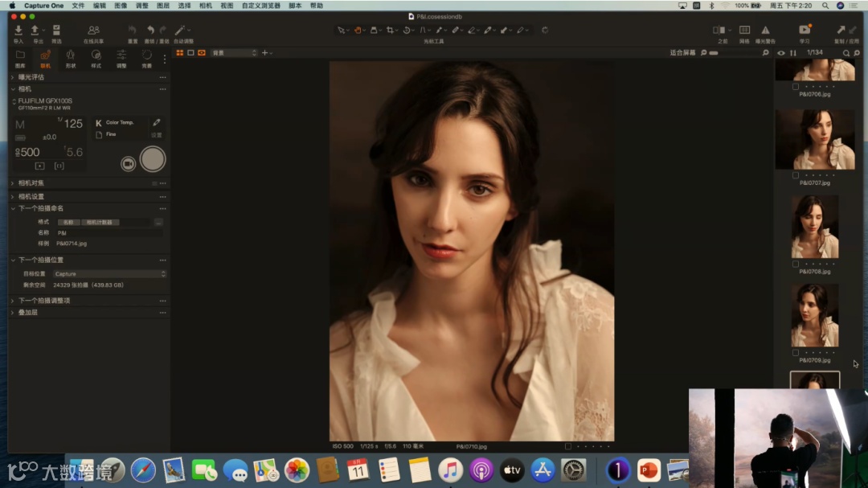Collapse the 下一个拍摄位置 panel
868x488 pixels.
point(13,260)
